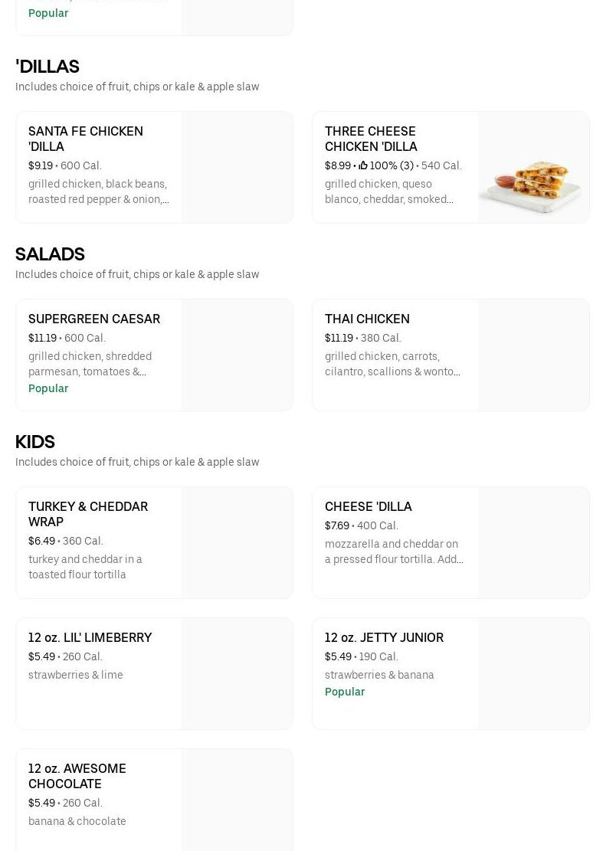Click the 'Dillas section heading

pyautogui.click(x=48, y=67)
